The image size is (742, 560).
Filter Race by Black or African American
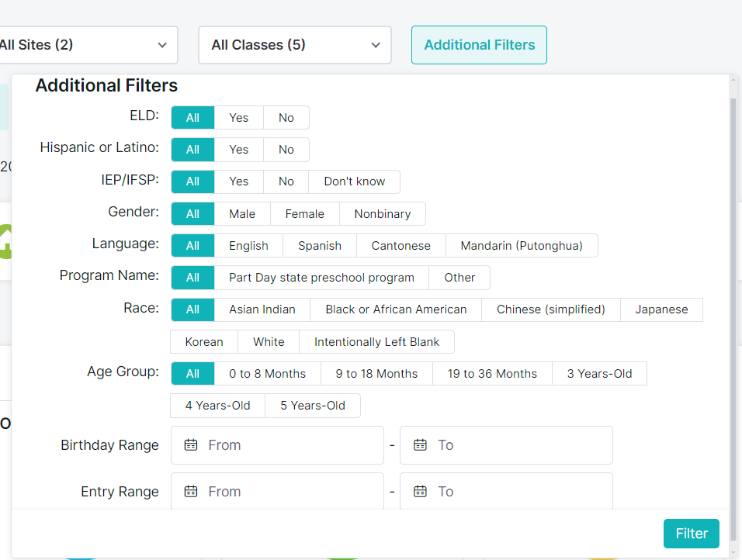(x=396, y=309)
